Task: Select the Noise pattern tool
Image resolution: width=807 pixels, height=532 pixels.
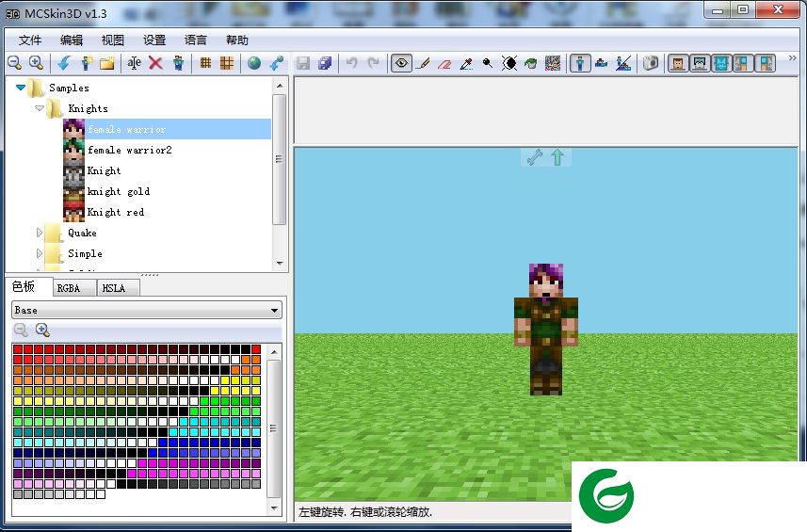Action: 553,63
